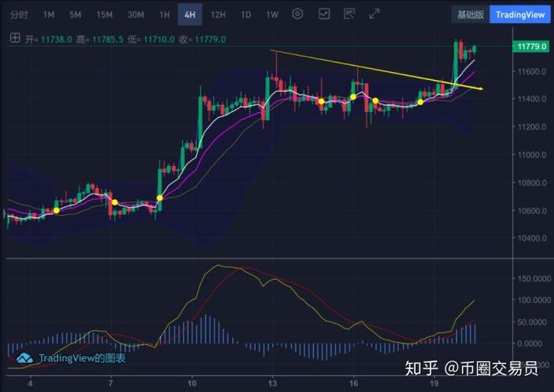The width and height of the screenshot is (554, 392).
Task: Click the date label 7 on time axis
Action: pyautogui.click(x=111, y=383)
